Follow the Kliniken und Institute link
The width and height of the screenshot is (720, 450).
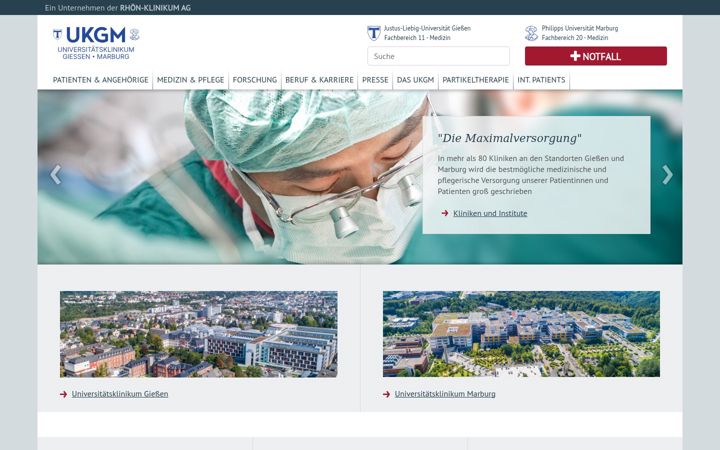pyautogui.click(x=490, y=213)
